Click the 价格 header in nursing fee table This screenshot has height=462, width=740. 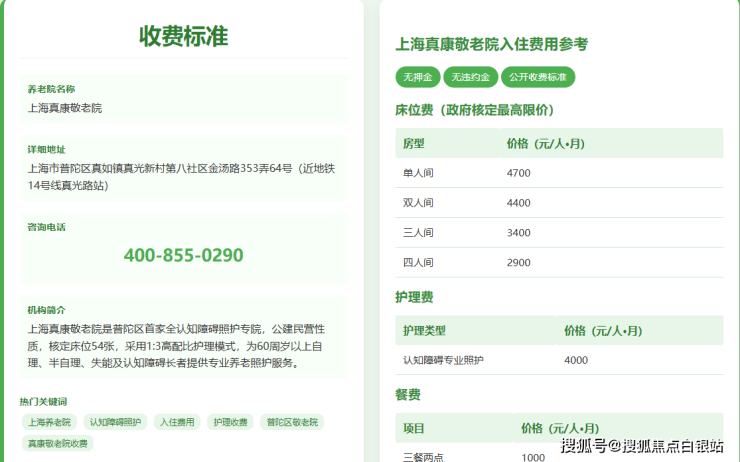(x=603, y=330)
